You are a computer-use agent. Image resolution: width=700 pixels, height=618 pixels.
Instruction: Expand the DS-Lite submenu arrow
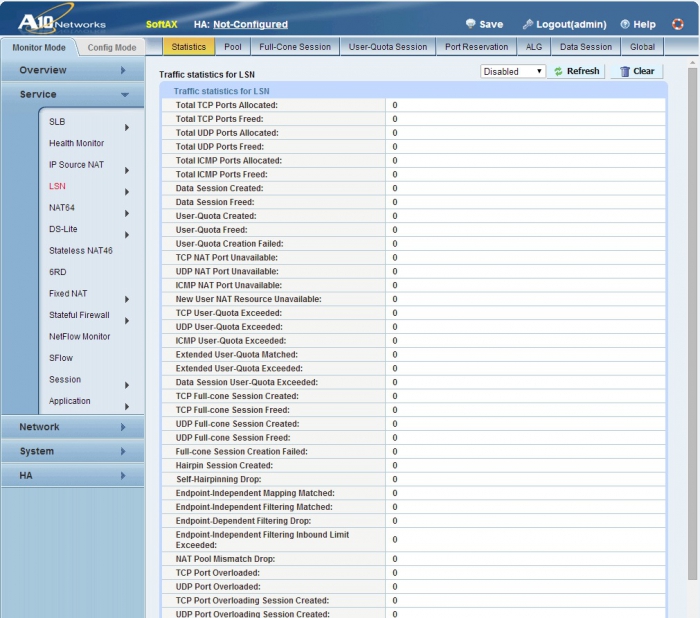pos(127,235)
